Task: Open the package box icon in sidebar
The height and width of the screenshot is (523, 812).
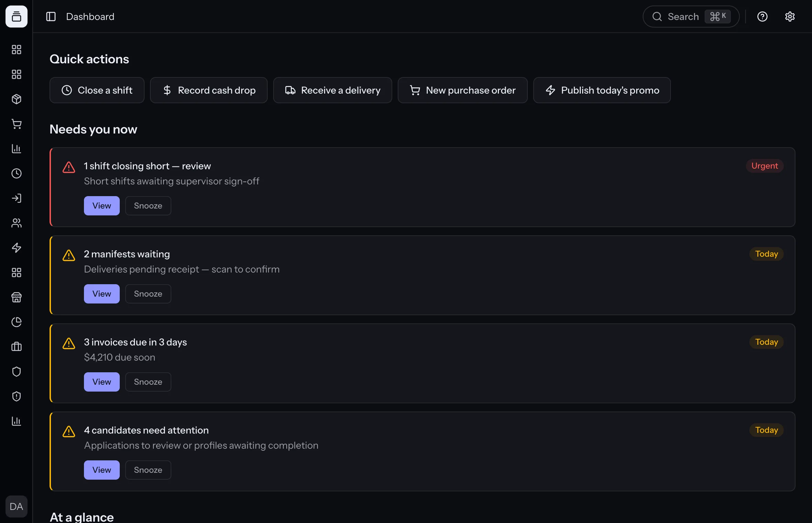Action: click(x=17, y=99)
